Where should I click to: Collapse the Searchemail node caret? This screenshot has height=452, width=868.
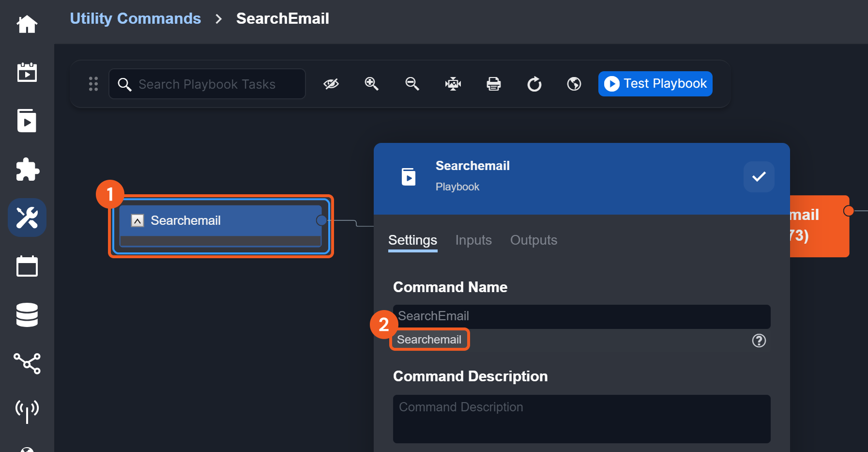pyautogui.click(x=137, y=221)
